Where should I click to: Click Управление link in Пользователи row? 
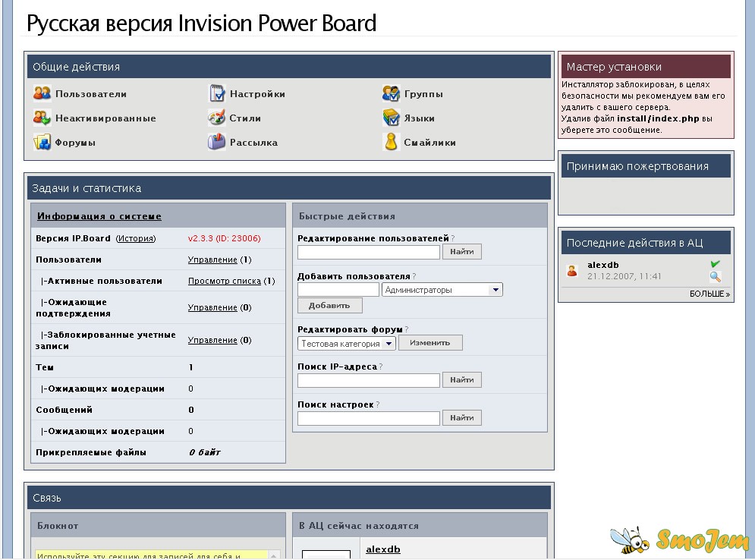coord(212,260)
